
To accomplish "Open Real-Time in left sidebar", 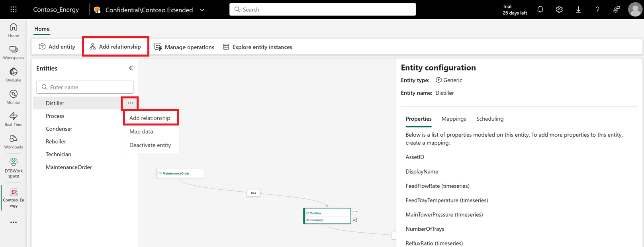I will 14,119.
